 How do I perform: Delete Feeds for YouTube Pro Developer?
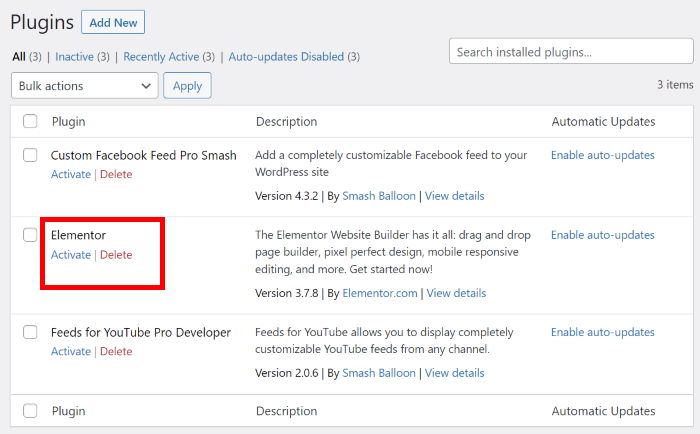(x=116, y=351)
